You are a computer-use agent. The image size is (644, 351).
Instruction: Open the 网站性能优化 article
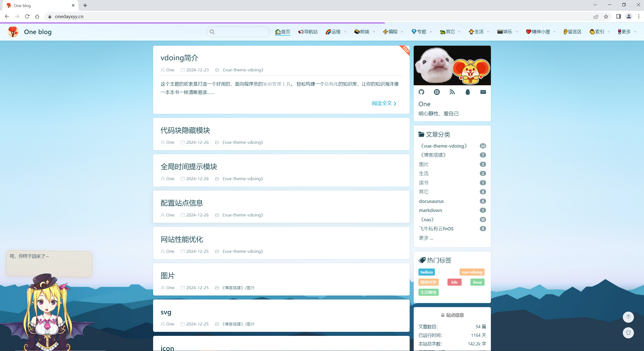click(x=182, y=239)
